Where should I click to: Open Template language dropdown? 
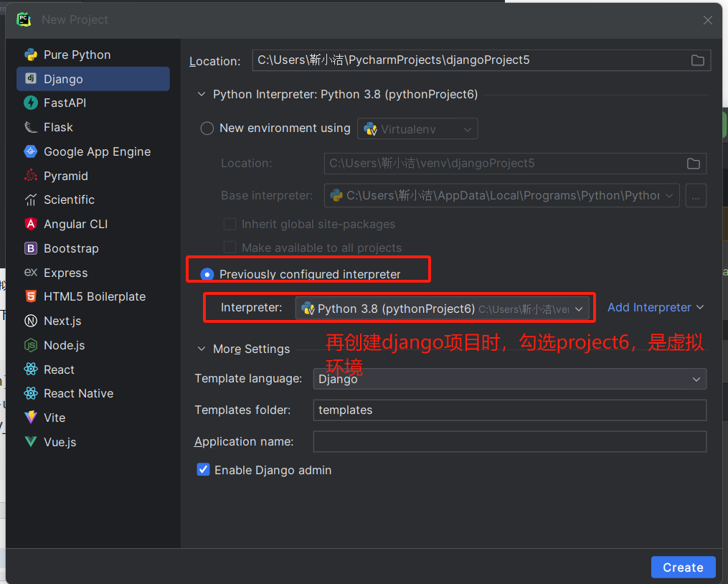tap(510, 379)
